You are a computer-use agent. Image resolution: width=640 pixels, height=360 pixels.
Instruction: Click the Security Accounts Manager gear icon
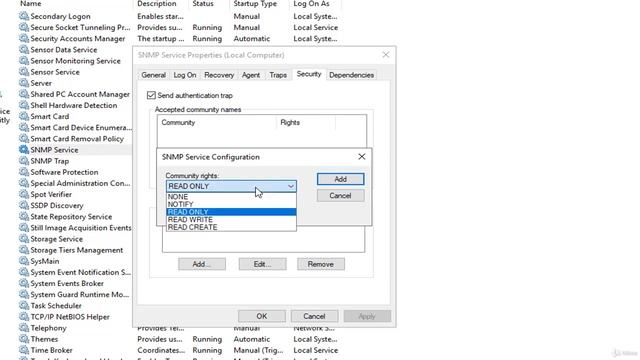(24, 38)
